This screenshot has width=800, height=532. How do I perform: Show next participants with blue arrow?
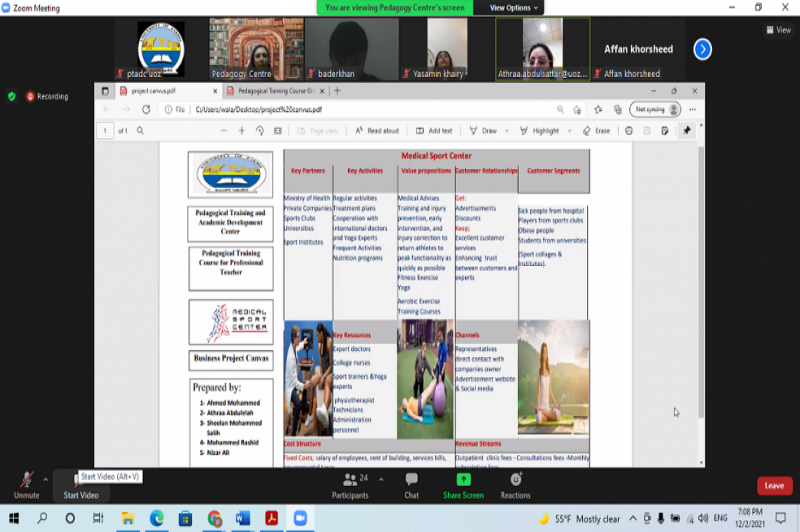702,48
